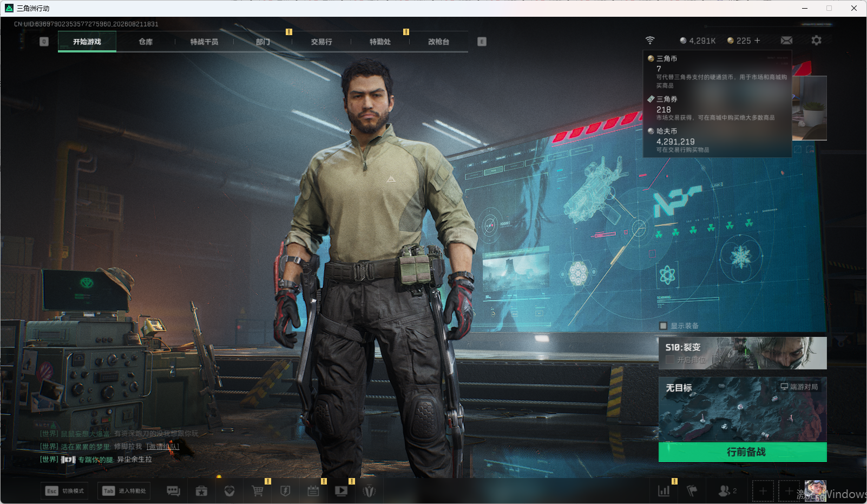
Task: Switch to the 特战干员 tab
Action: (204, 42)
